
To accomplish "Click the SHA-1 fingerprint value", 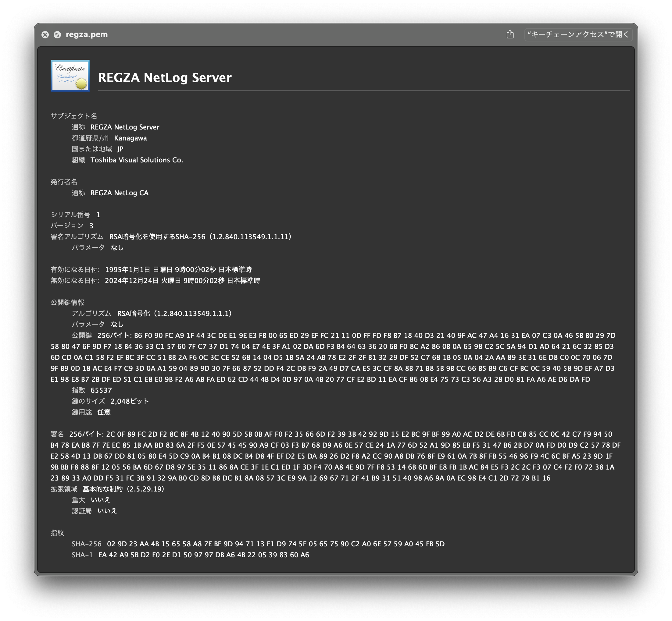I will (204, 555).
